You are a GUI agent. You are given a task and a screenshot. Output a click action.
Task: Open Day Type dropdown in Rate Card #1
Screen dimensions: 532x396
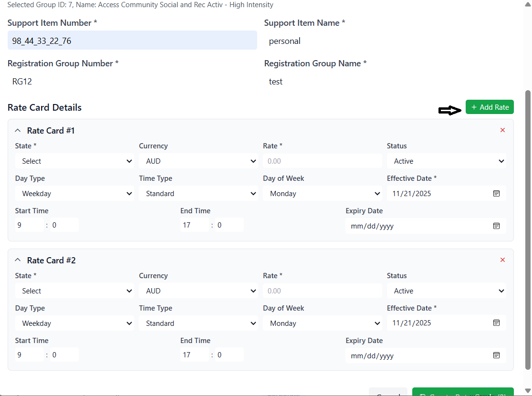[74, 194]
